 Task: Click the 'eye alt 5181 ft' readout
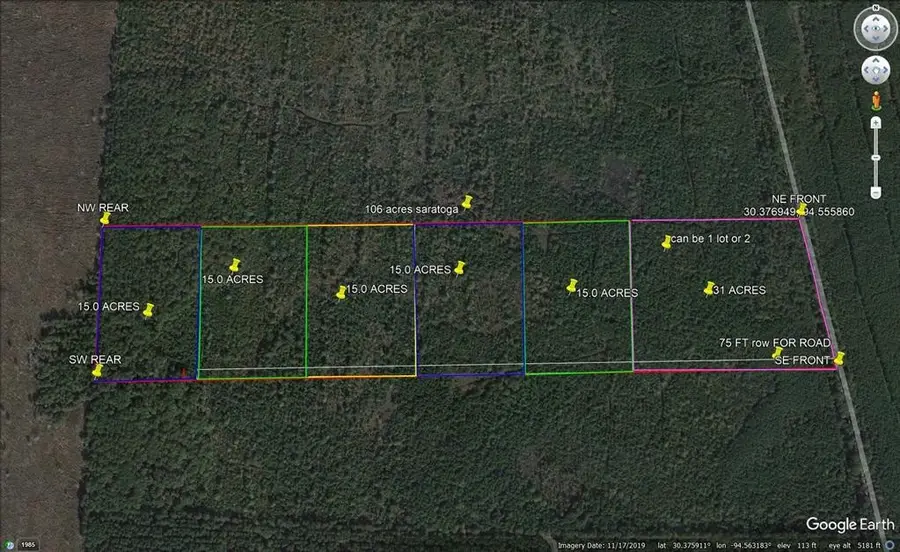pos(855,546)
